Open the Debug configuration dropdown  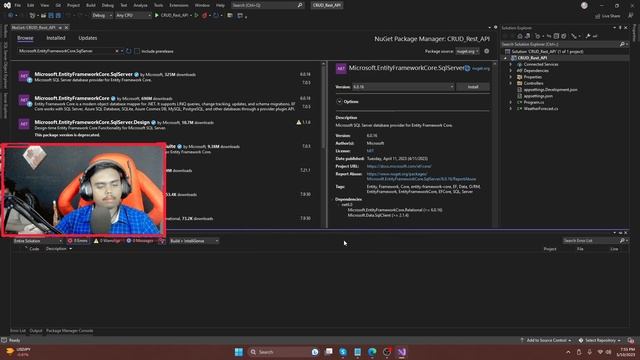(102, 15)
